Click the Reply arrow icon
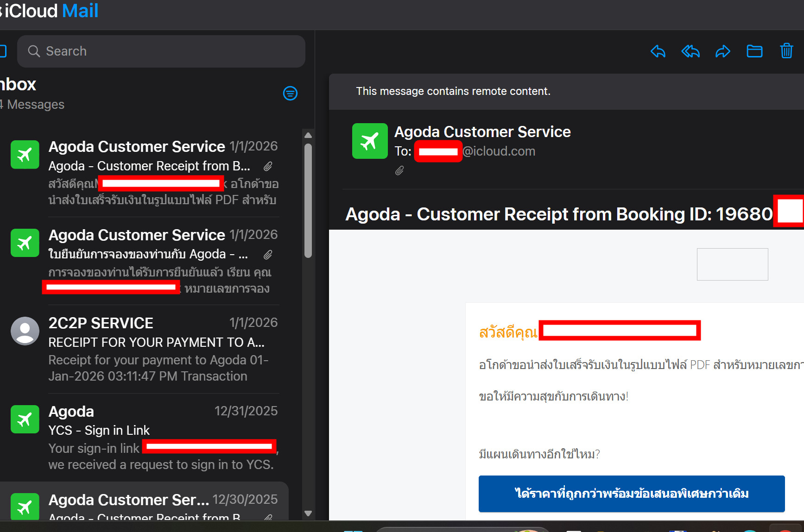Screen dimensions: 804x532 click(658, 51)
